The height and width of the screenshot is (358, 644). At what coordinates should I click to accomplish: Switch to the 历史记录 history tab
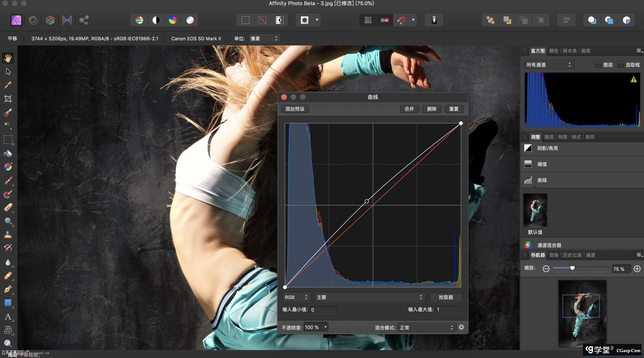(572, 255)
